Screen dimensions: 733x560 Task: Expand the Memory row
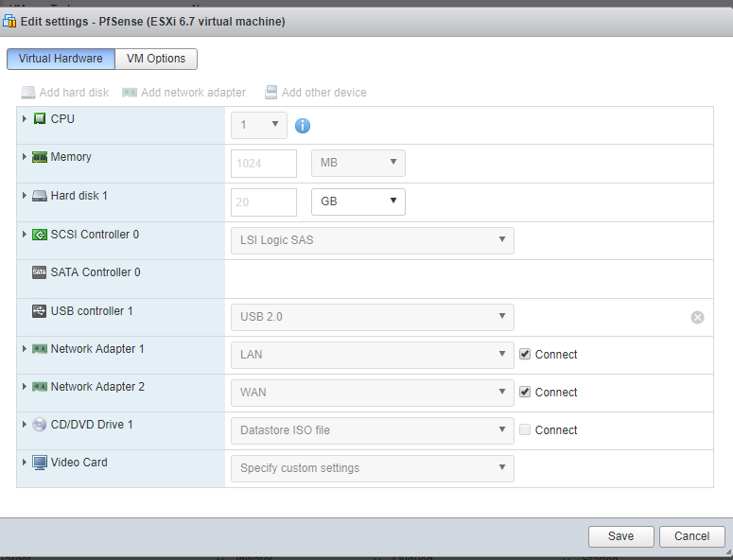click(x=25, y=157)
